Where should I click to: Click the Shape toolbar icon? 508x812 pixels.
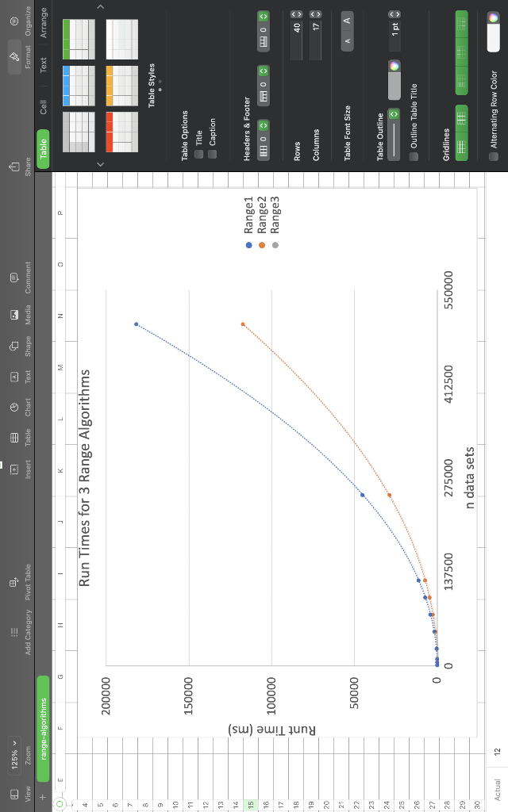[x=14, y=346]
